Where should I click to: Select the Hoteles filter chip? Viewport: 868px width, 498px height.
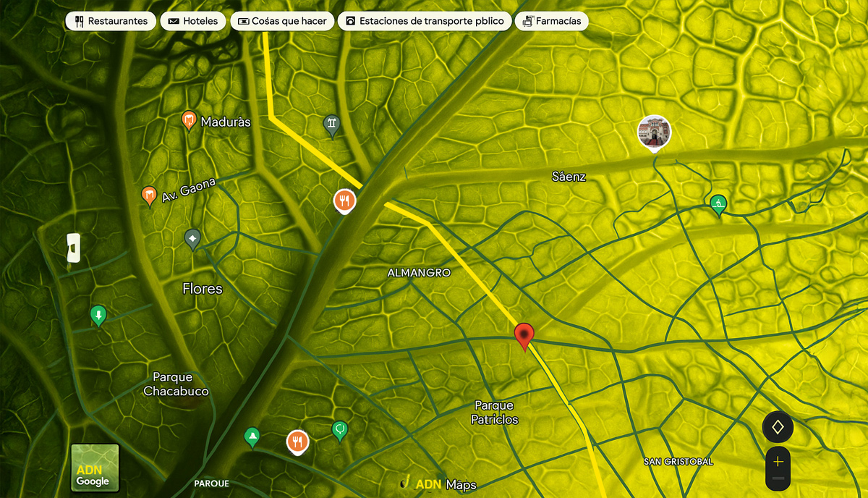coord(192,21)
